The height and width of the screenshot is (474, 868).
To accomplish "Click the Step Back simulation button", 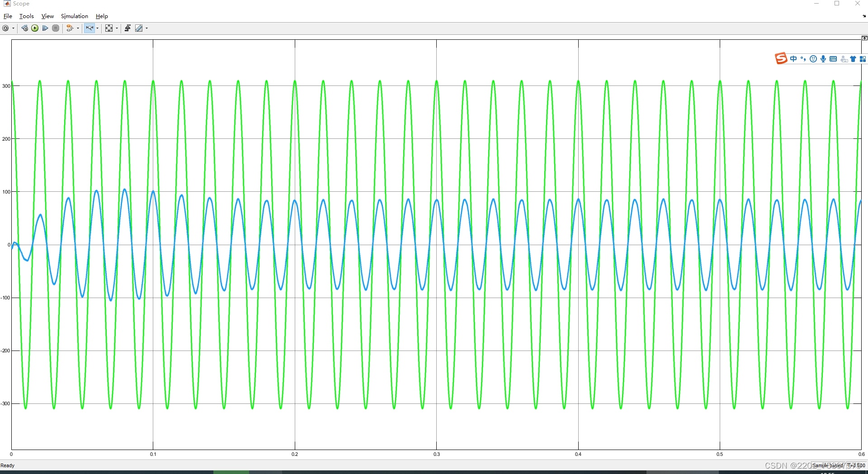I will tap(25, 28).
